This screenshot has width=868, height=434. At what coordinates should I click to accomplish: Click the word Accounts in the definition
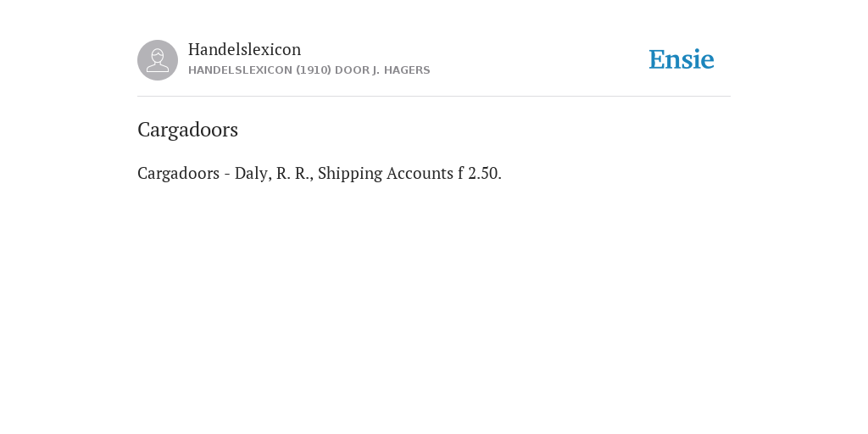pyautogui.click(x=420, y=173)
